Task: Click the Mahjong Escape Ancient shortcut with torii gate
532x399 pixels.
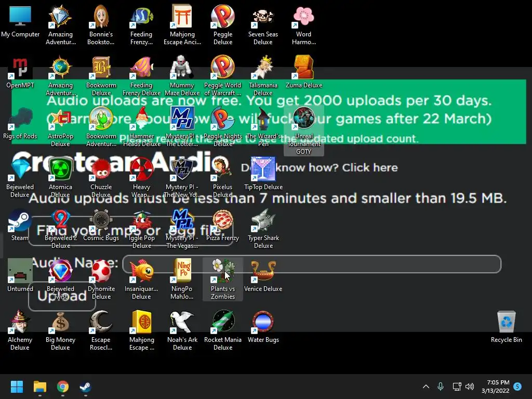Action: 182,25
